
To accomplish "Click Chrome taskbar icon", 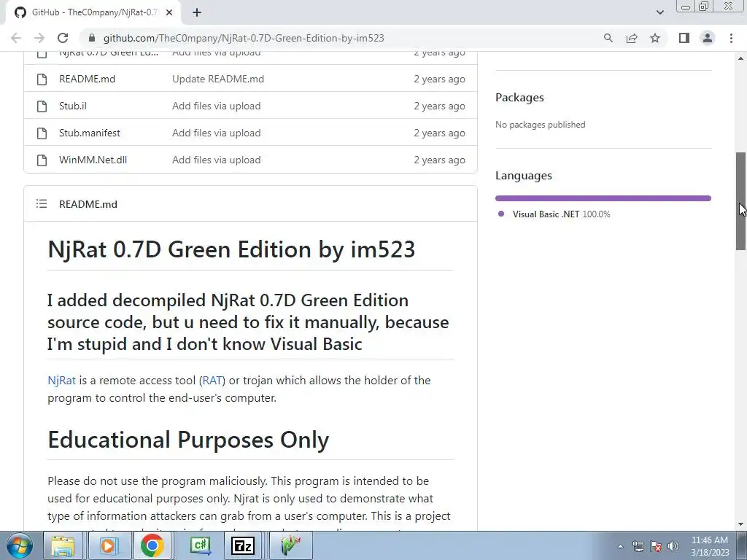I will [152, 545].
